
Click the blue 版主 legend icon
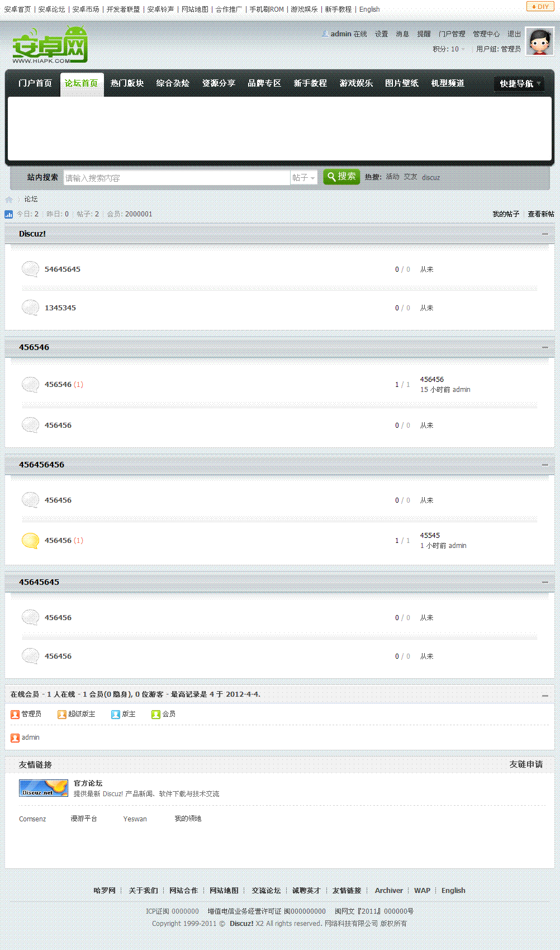pos(116,715)
